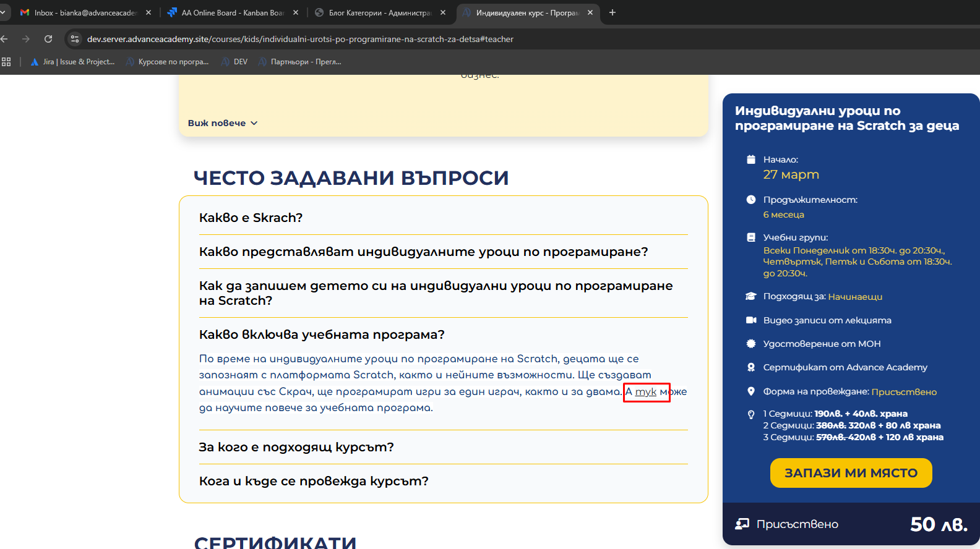
Task: Expand Виж повече section
Action: tap(223, 123)
